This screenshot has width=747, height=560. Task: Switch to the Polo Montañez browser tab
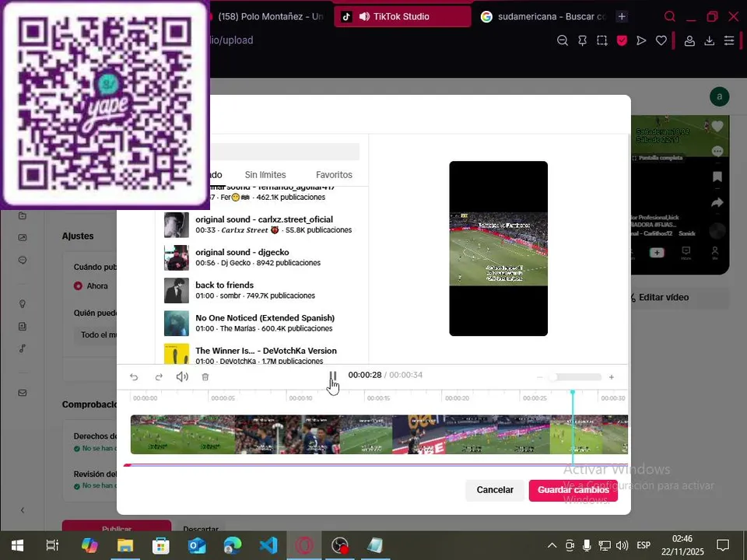coord(269,16)
